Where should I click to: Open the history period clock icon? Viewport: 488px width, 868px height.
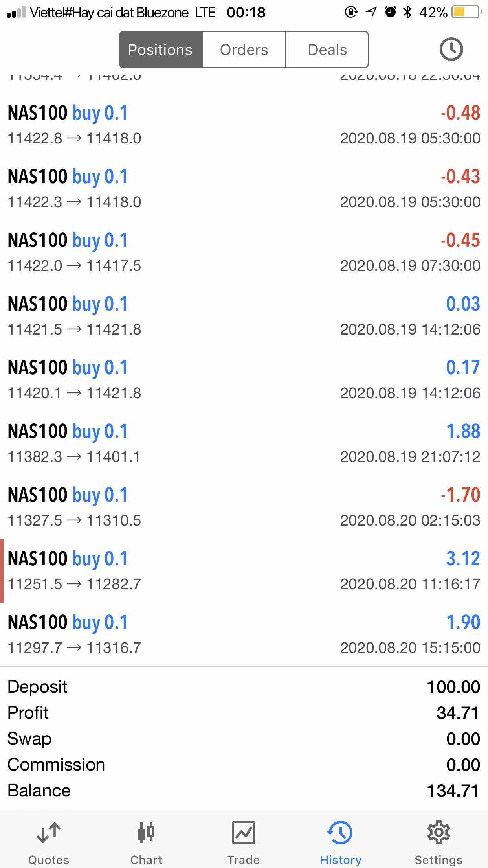451,50
